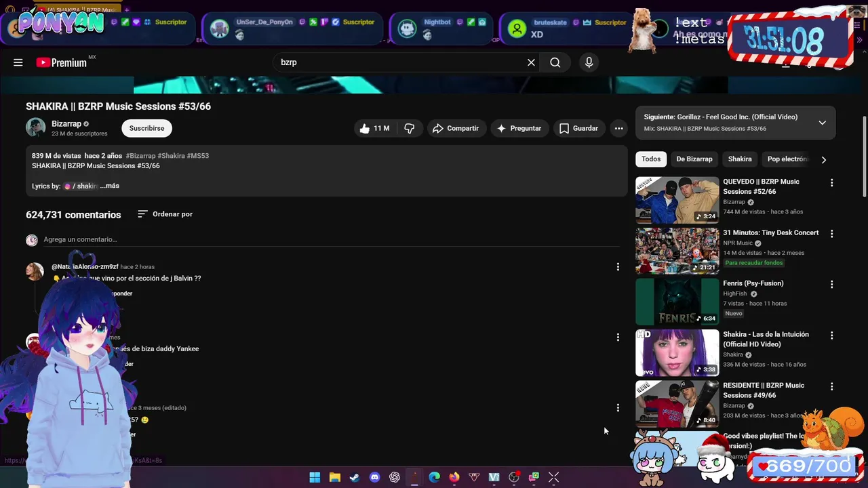Start voice search with the microphone
868x488 pixels.
[589, 62]
